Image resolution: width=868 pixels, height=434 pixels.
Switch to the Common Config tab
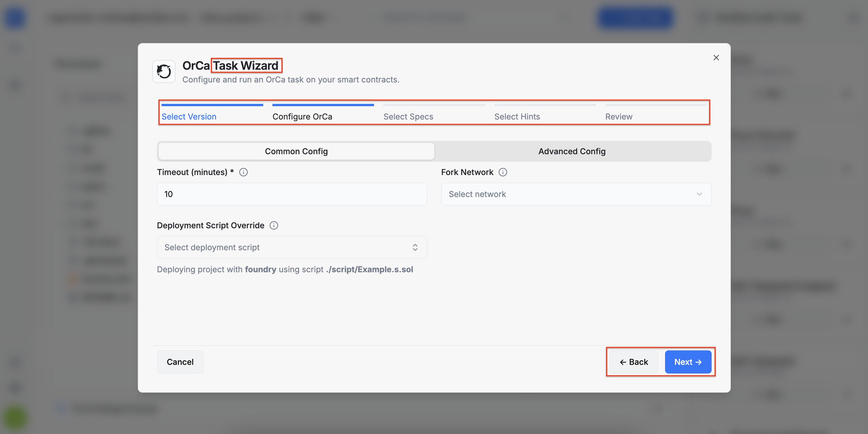[296, 152]
